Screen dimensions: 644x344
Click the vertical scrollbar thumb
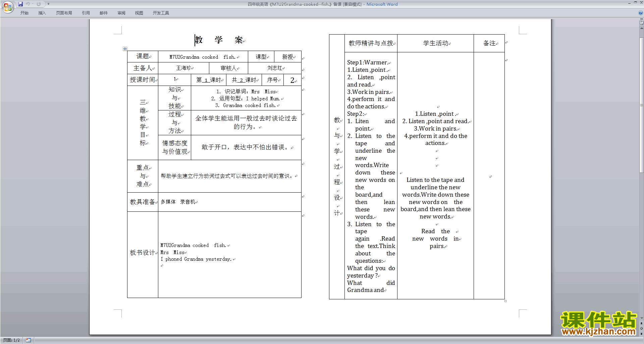tap(642, 105)
